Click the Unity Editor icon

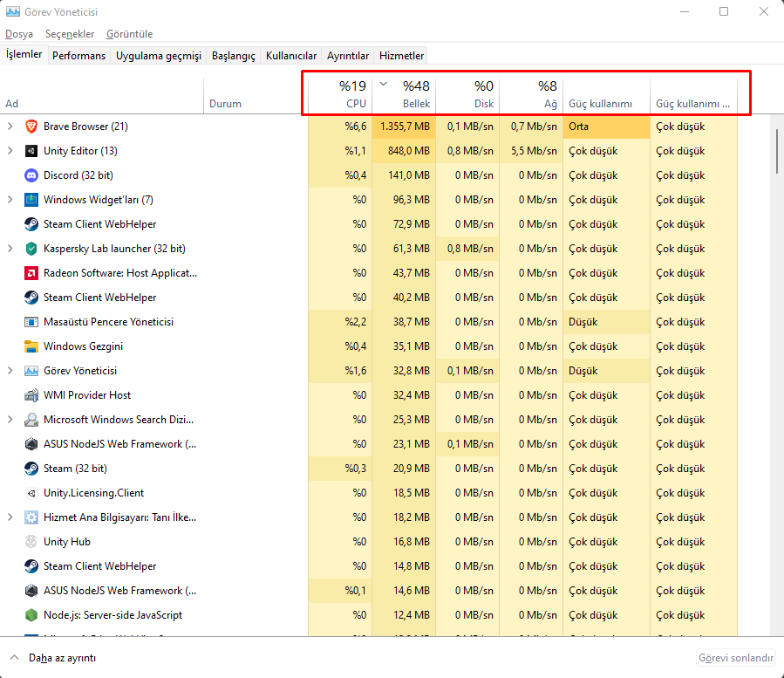click(31, 151)
